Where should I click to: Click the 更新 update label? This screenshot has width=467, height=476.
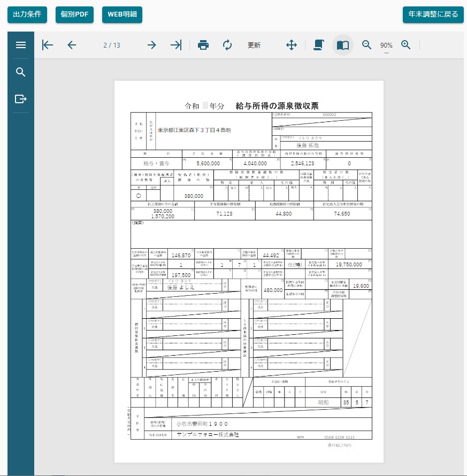[x=254, y=45]
